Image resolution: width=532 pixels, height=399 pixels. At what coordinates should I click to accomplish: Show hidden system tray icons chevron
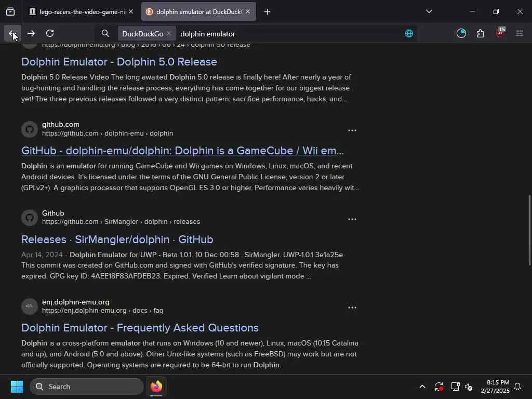(422, 387)
